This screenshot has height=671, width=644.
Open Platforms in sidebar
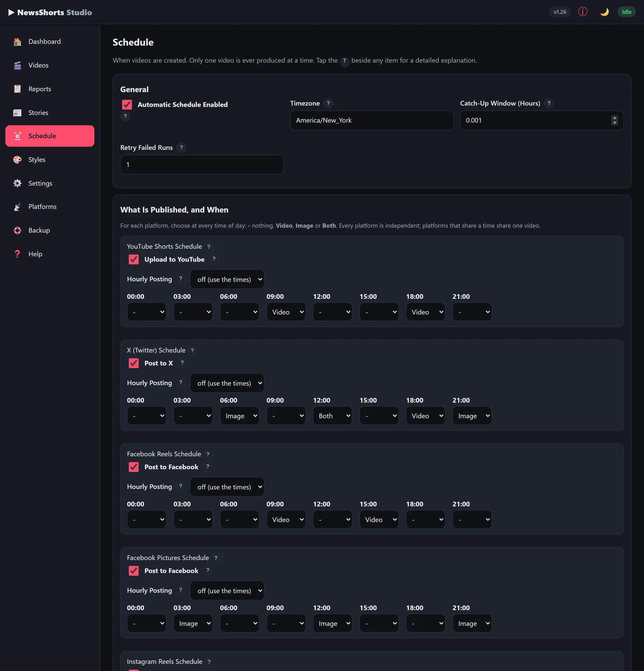click(50, 206)
